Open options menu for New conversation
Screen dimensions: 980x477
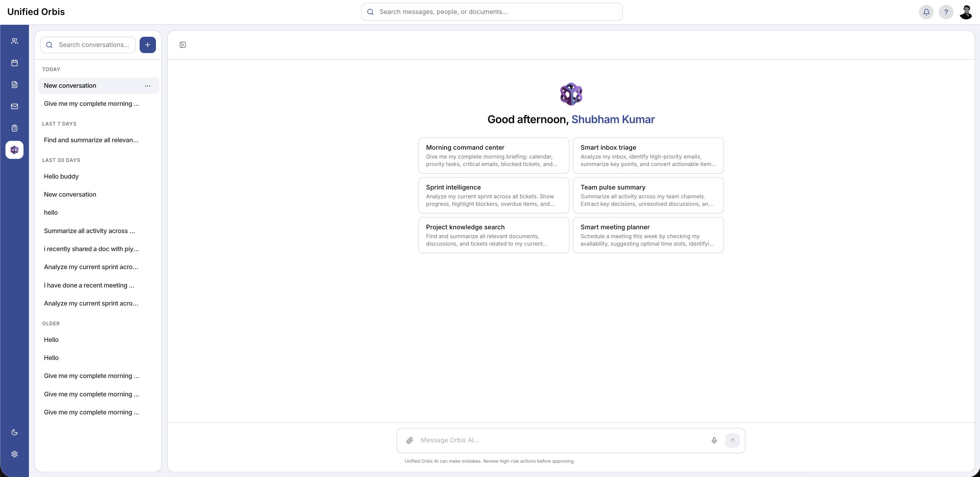147,86
